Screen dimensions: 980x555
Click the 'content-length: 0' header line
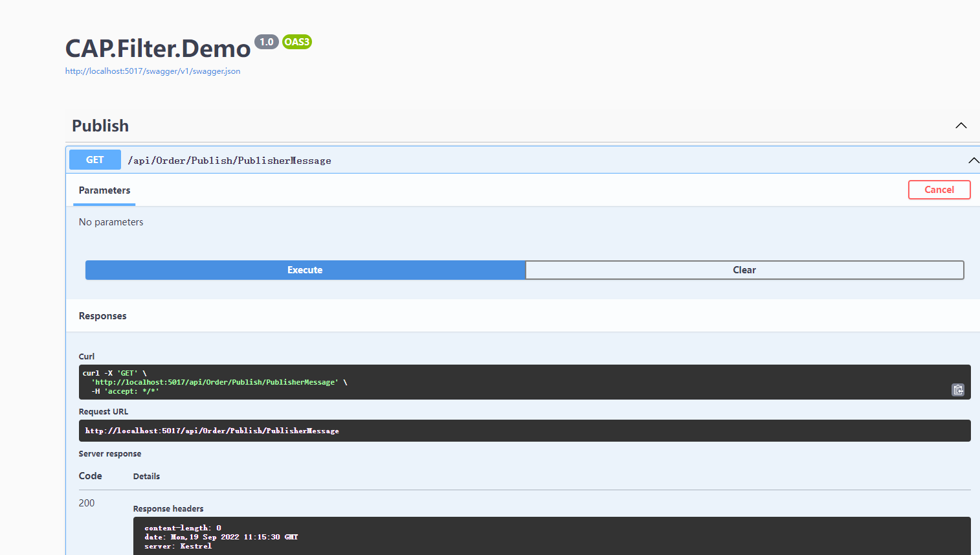[x=183, y=528]
